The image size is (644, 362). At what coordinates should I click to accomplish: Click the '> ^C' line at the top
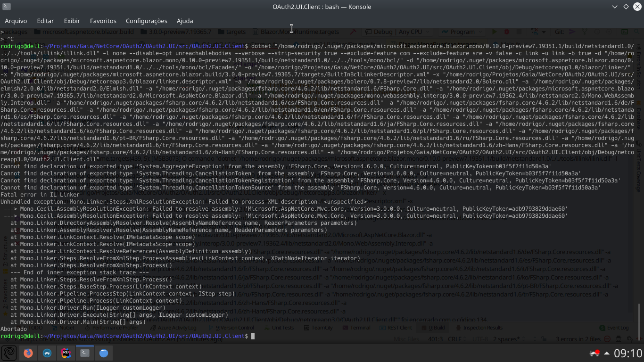coord(7,39)
